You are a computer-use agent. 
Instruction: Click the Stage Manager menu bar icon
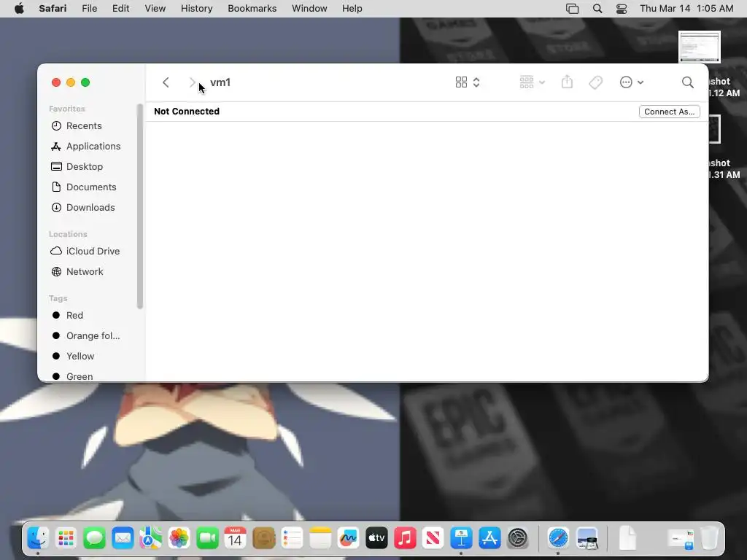pos(572,9)
